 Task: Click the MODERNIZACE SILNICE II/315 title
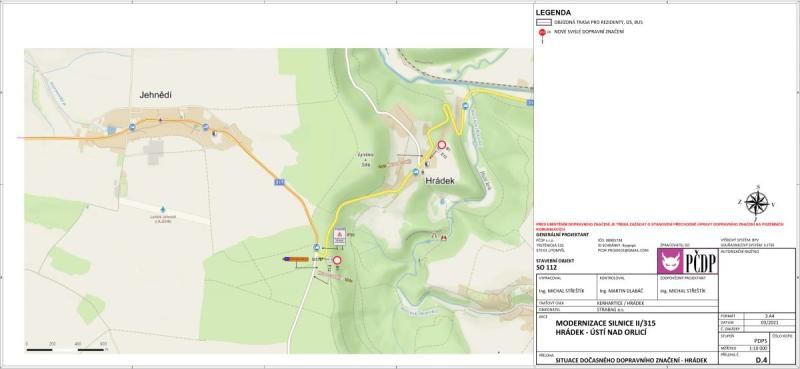click(x=605, y=324)
